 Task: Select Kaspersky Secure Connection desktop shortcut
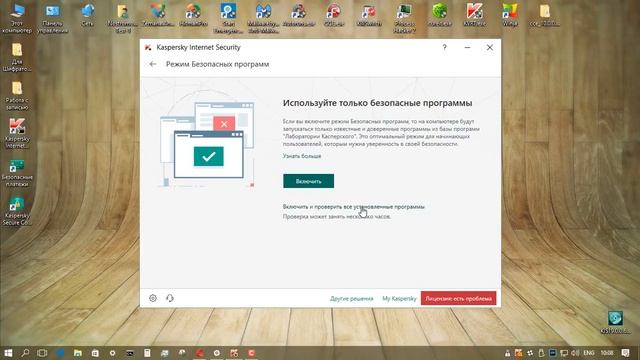coord(17,211)
